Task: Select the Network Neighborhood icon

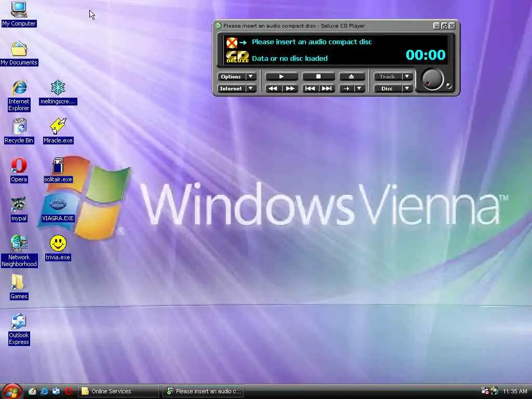Action: [19, 251]
